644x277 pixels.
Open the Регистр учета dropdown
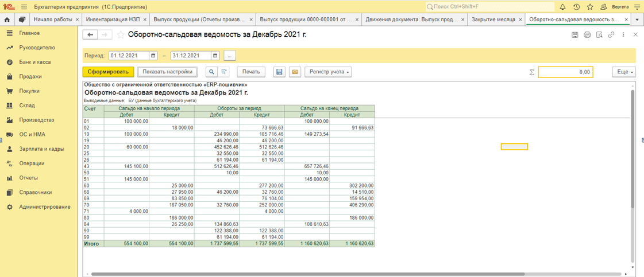pos(328,72)
